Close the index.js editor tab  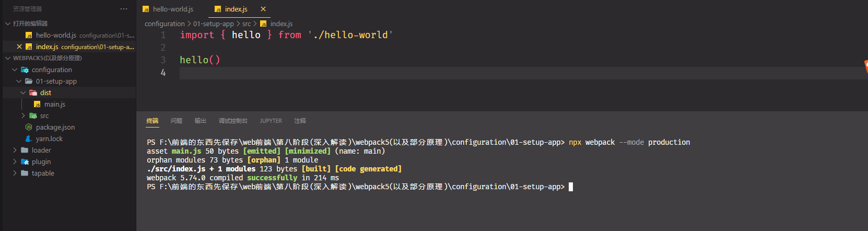[263, 9]
